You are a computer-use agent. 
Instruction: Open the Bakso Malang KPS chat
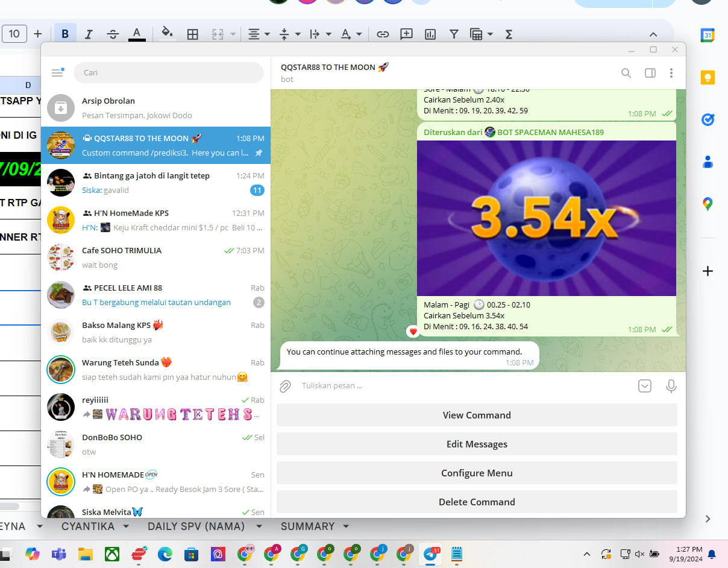(x=156, y=332)
